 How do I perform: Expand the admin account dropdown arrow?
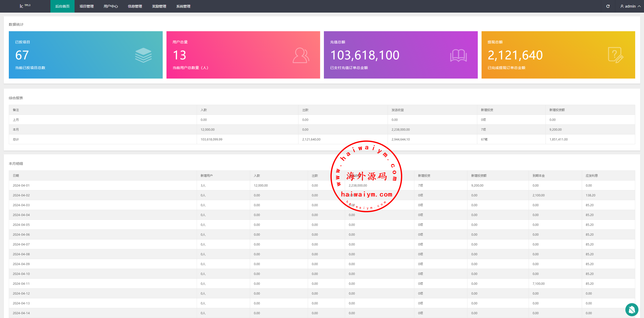pos(639,6)
